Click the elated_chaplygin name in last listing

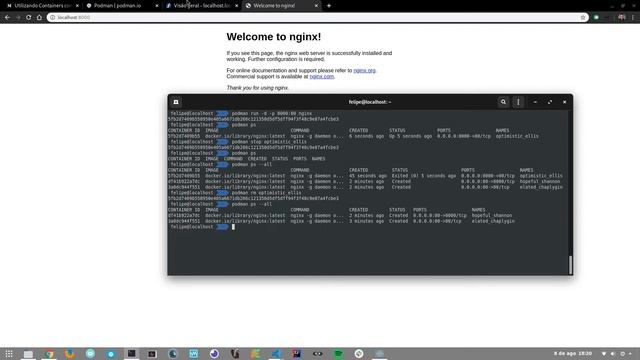point(493,221)
